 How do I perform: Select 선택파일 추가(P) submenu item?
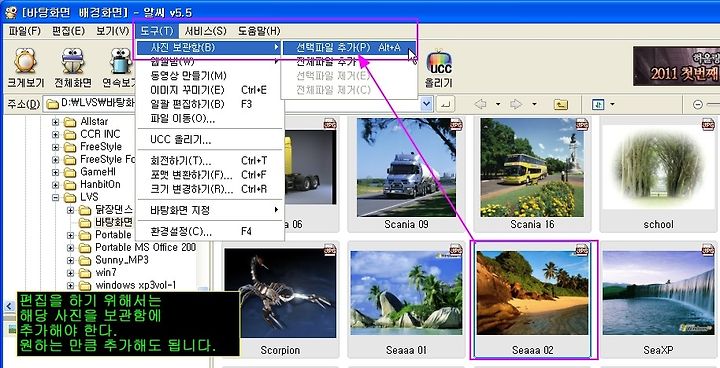tap(349, 47)
